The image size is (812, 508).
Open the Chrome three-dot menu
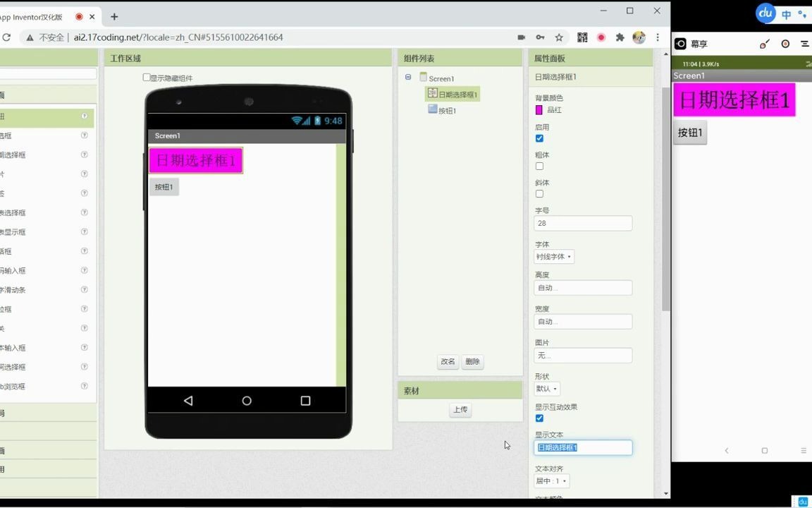click(x=658, y=37)
